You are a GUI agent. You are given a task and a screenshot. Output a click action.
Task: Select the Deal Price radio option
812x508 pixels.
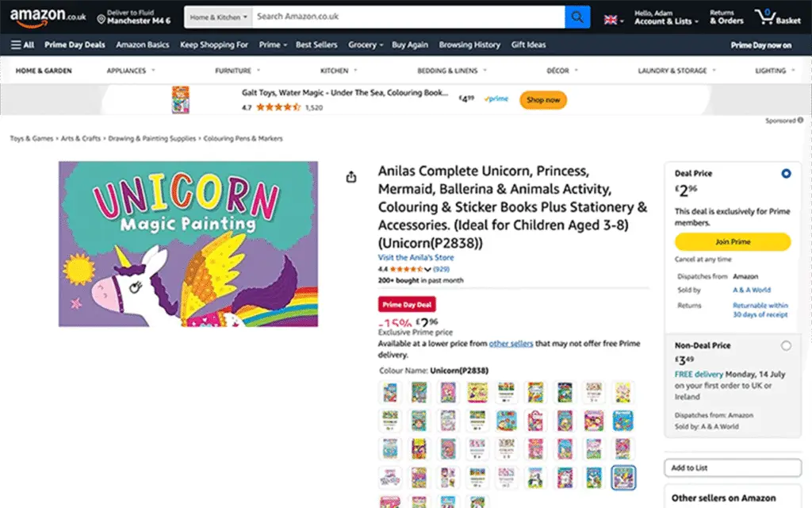(786, 173)
